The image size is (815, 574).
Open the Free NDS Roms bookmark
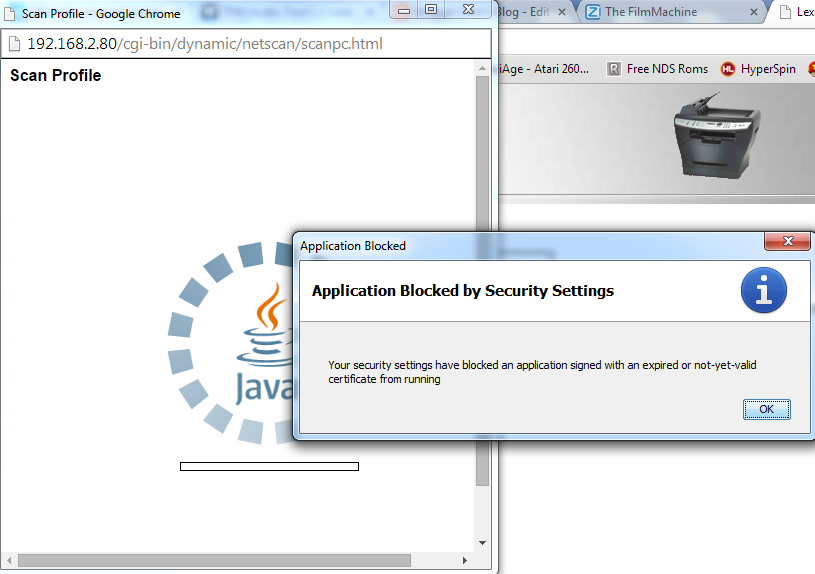658,69
